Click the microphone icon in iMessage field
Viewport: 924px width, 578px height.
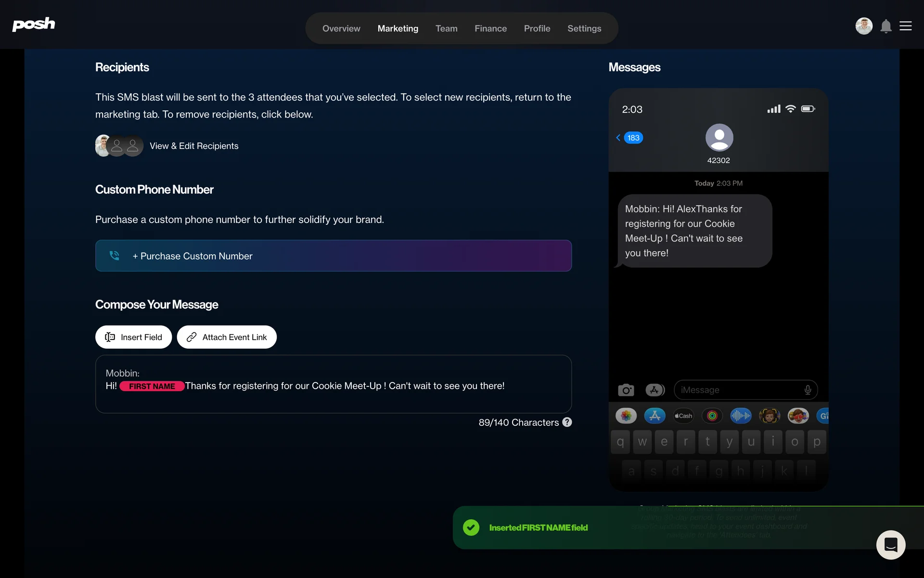tap(808, 390)
